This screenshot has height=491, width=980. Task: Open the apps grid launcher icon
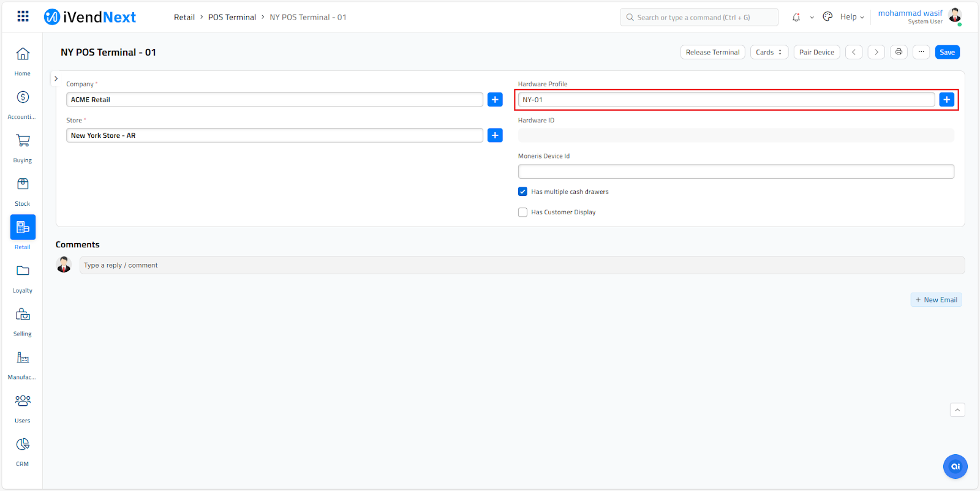pyautogui.click(x=23, y=17)
